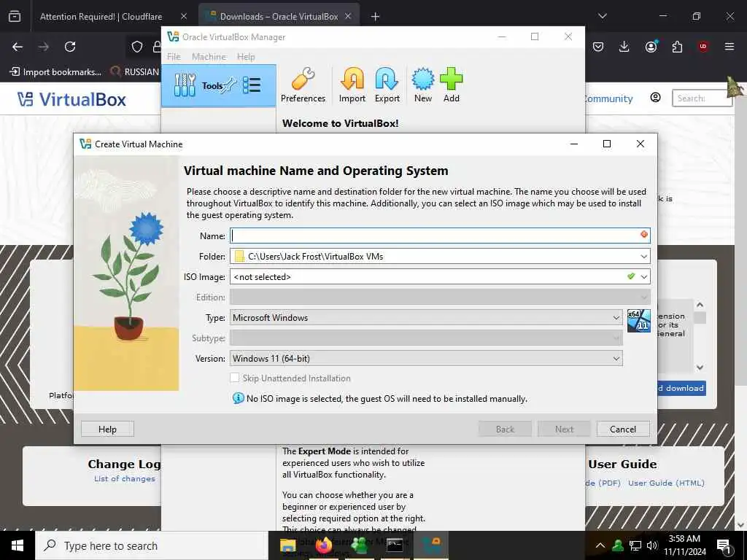Screen dimensions: 747x560
Task: Click the Import appliance icon
Action: tap(352, 85)
